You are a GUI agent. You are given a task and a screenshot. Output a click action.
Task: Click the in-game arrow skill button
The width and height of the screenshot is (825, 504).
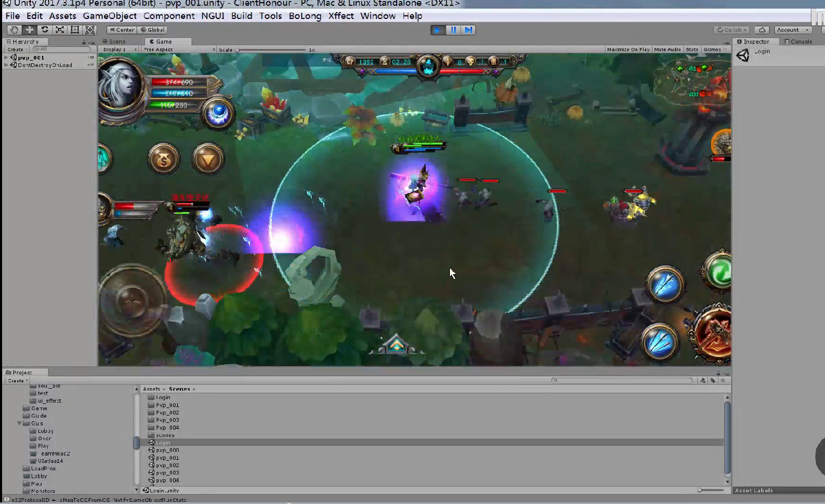208,159
